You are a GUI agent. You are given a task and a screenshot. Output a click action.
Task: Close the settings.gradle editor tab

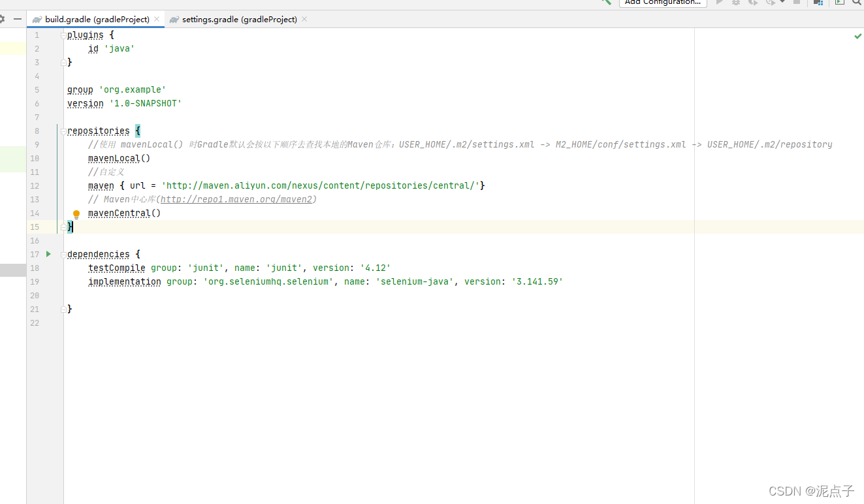304,20
